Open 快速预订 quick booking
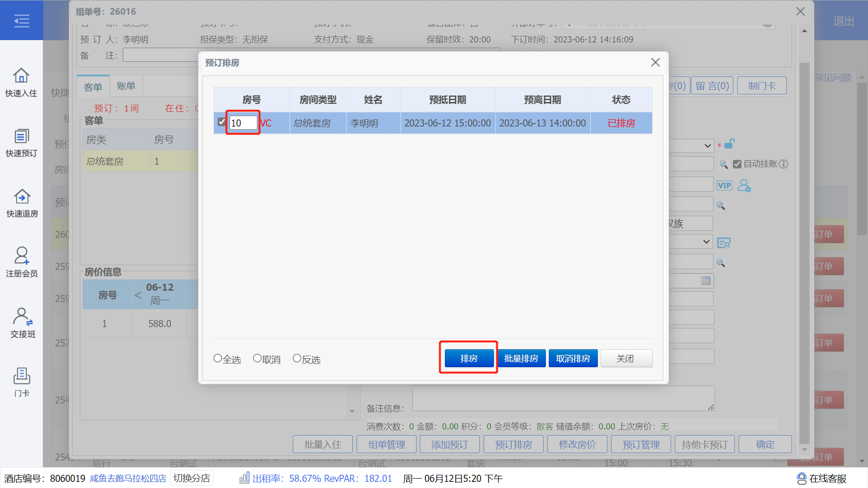Viewport: 868px width, 488px height. (21, 143)
